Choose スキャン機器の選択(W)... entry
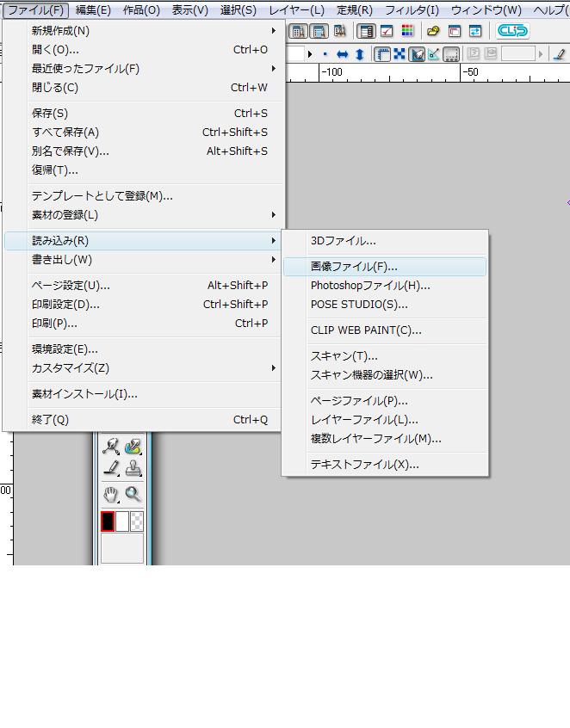The image size is (570, 728). pos(385,375)
